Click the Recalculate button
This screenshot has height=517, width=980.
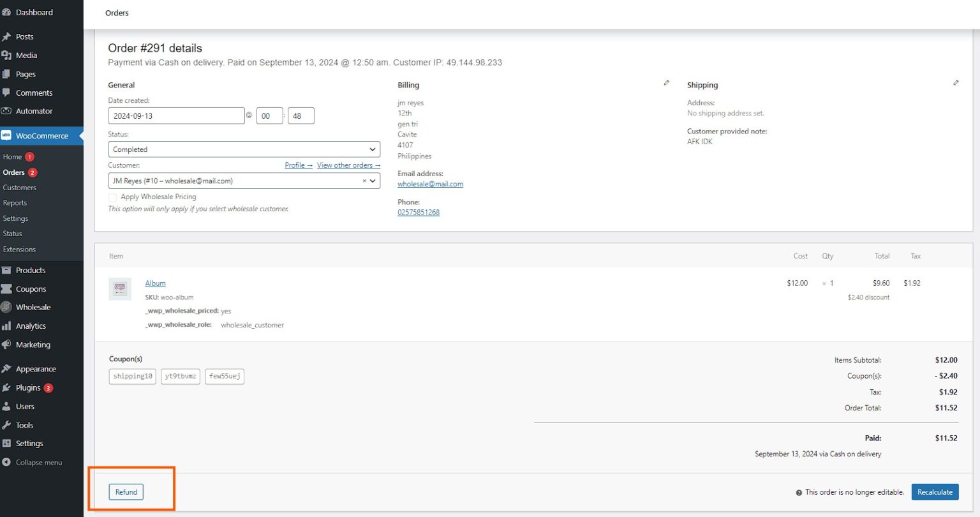pyautogui.click(x=935, y=491)
